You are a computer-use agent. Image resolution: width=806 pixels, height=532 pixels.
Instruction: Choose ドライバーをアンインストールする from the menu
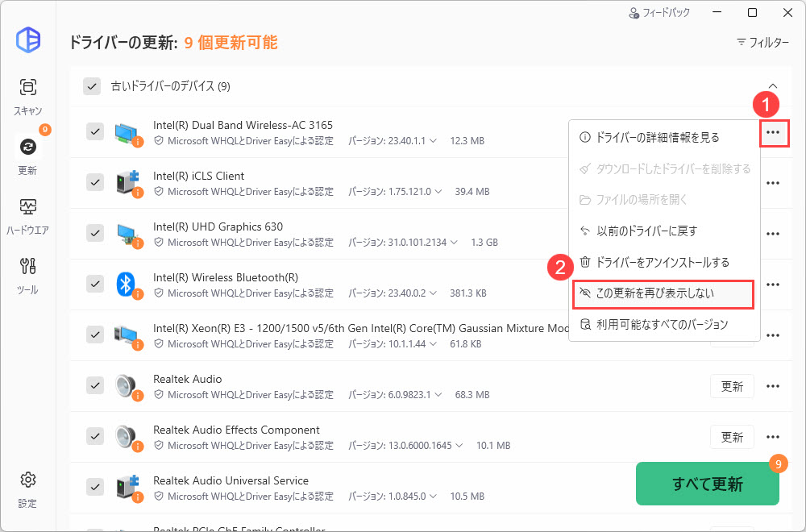[x=664, y=262]
